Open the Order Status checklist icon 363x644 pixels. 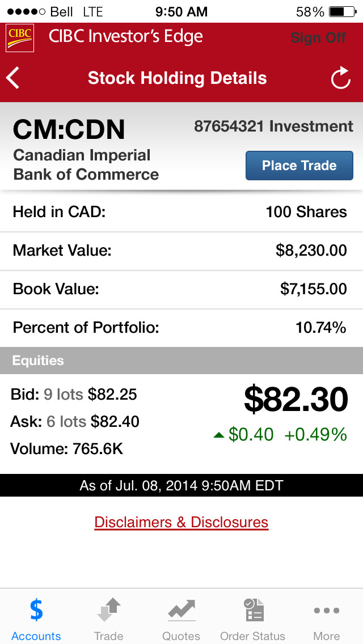[253, 611]
